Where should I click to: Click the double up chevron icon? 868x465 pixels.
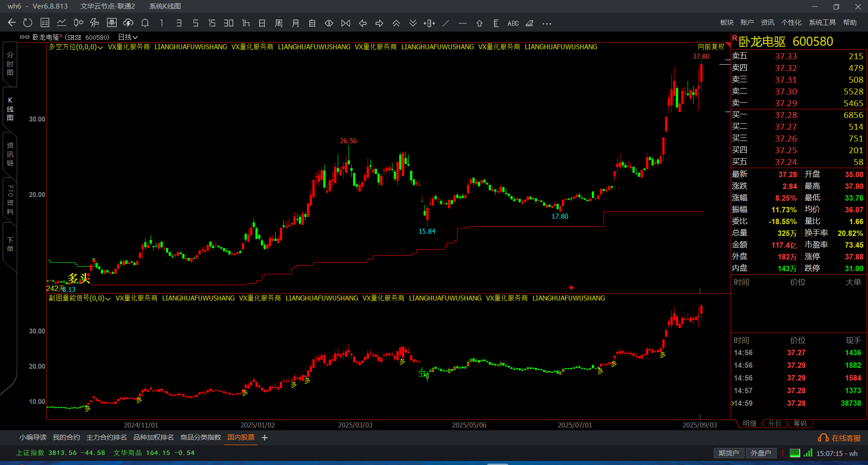[x=396, y=23]
